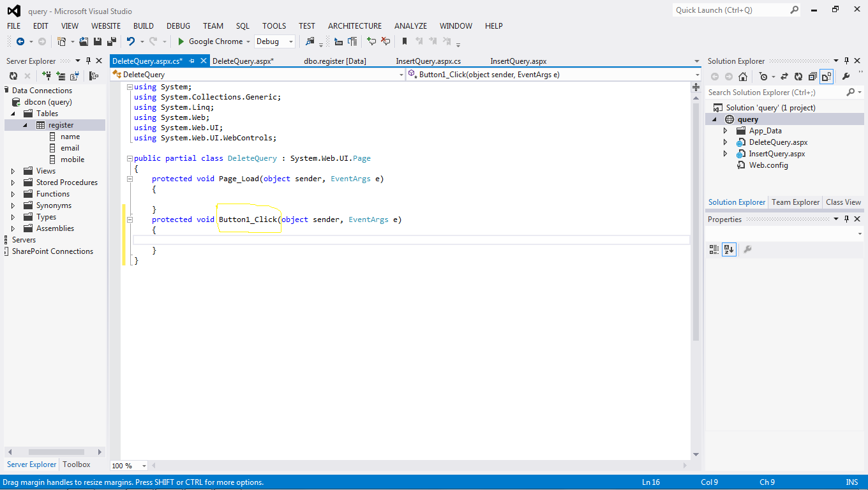The image size is (868, 490).
Task: Collapse the Page_Load method outline box
Action: 130,179
